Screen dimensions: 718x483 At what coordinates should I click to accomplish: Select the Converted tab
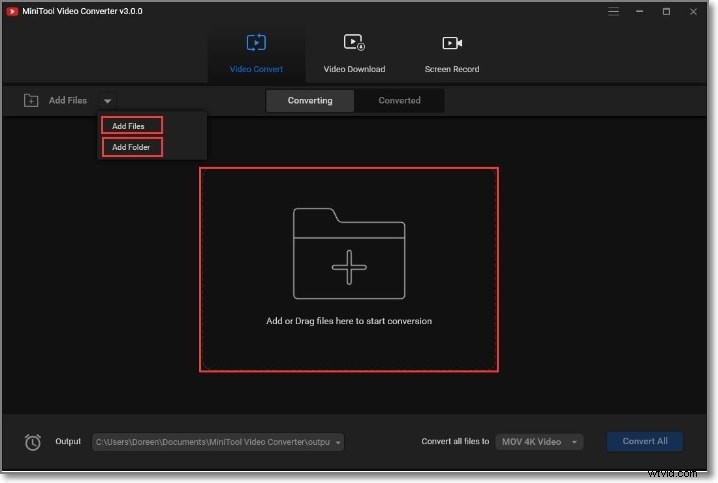pyautogui.click(x=399, y=100)
